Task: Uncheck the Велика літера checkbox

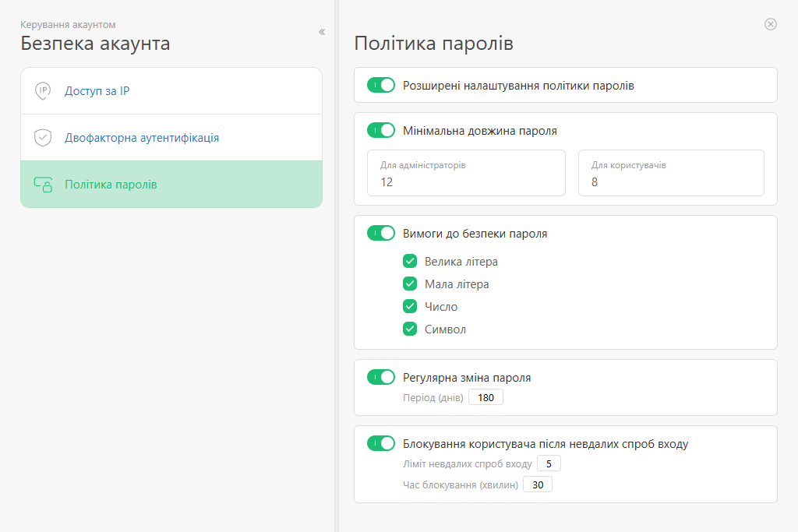Action: pos(410,261)
